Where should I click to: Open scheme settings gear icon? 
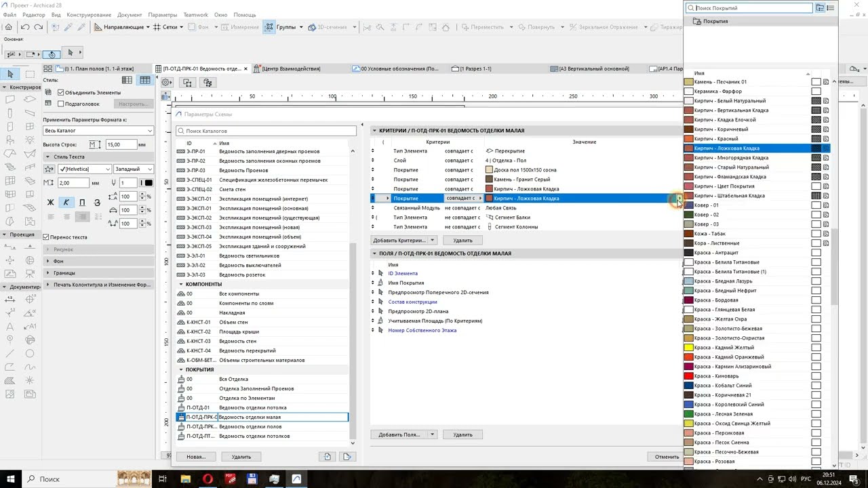[x=167, y=83]
